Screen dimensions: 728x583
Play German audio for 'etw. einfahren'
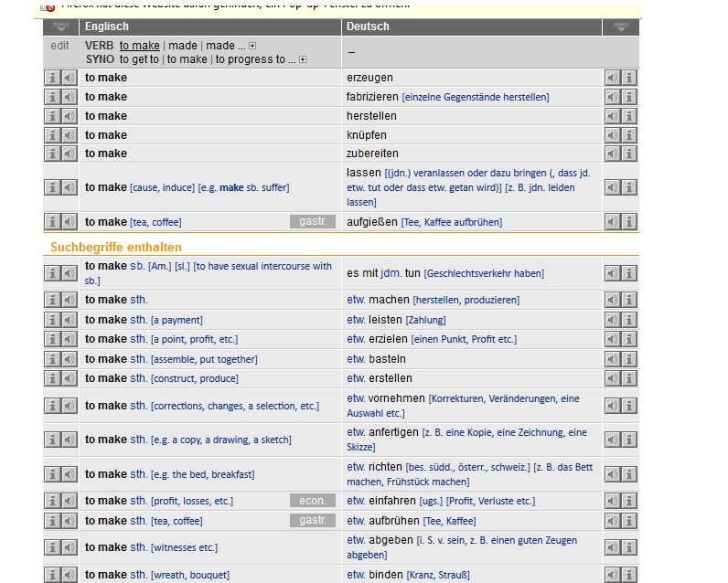612,501
